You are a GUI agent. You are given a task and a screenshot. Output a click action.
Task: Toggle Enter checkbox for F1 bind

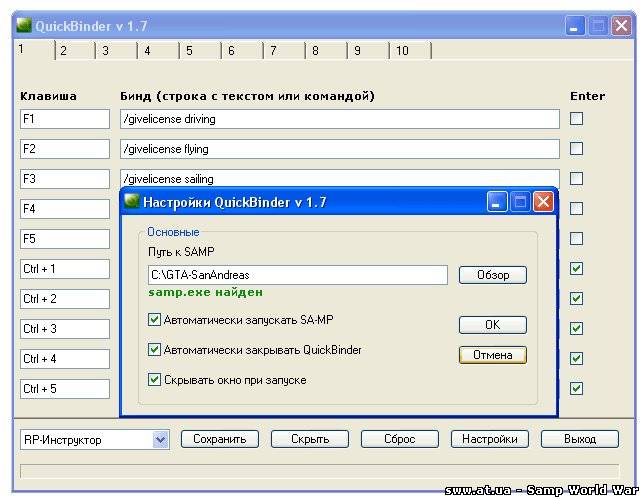point(576,119)
